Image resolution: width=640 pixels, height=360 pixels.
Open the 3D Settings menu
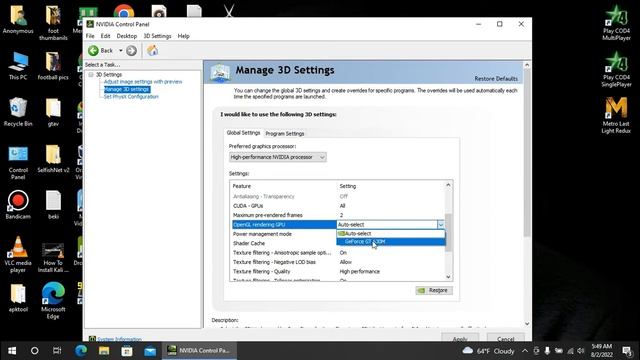pos(157,36)
